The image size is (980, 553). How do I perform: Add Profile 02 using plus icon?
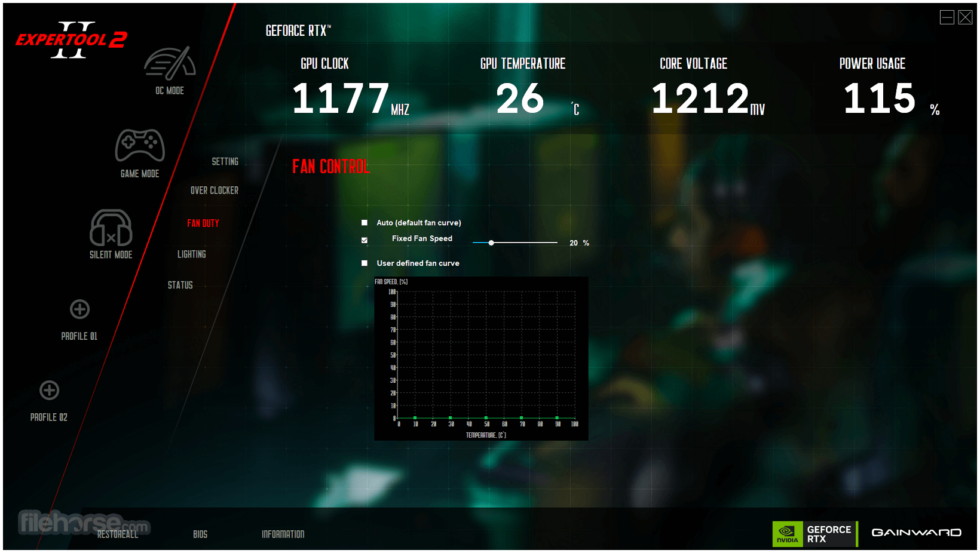[49, 390]
